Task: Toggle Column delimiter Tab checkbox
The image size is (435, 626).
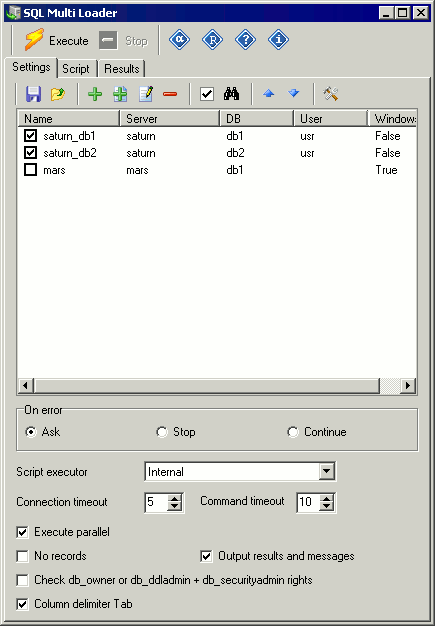Action: [x=22, y=604]
